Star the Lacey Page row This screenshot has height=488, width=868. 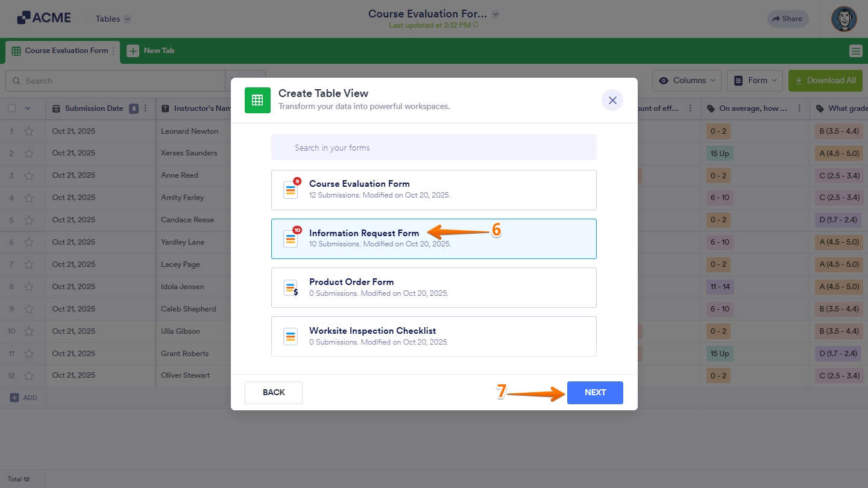28,264
